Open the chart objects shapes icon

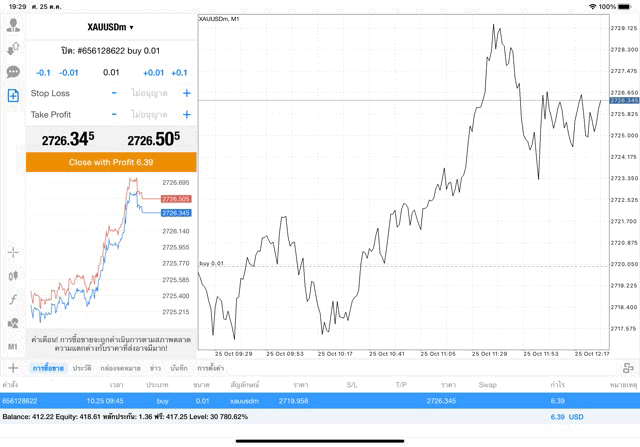pyautogui.click(x=13, y=323)
